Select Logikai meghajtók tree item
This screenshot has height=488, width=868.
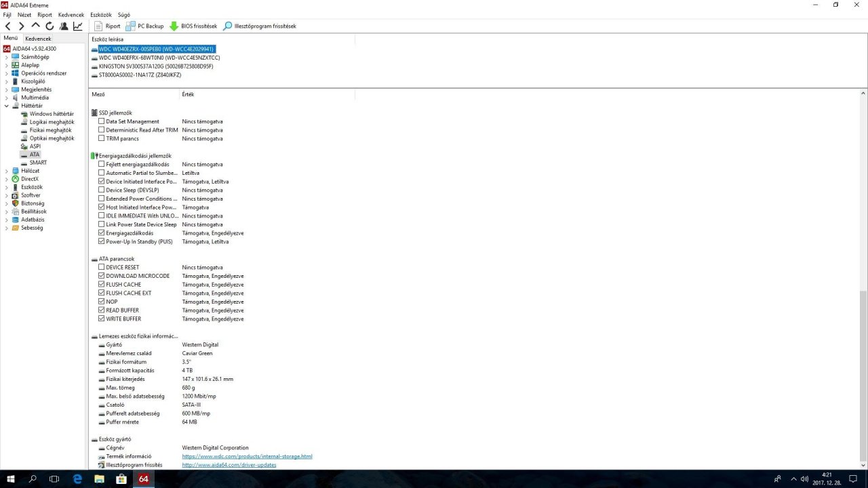[x=52, y=122]
